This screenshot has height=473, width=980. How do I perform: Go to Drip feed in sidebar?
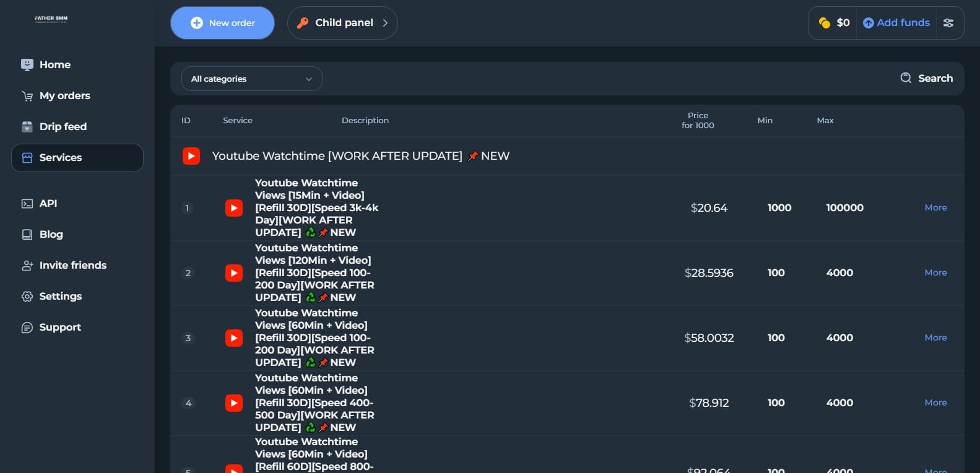tap(63, 126)
